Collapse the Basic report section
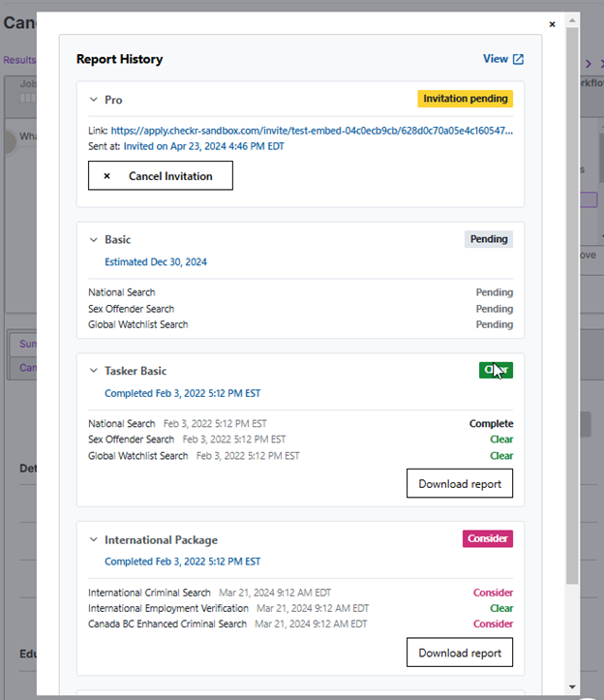Viewport: 604px width, 700px height. 93,240
